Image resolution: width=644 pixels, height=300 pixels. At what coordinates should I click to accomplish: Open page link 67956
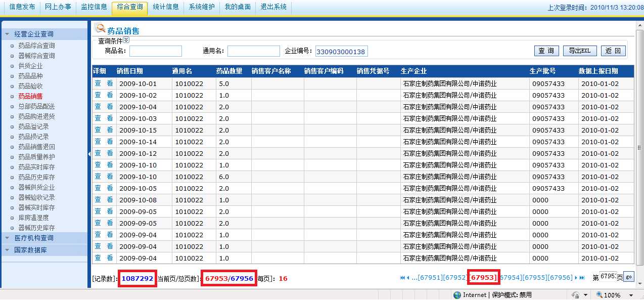[561, 278]
